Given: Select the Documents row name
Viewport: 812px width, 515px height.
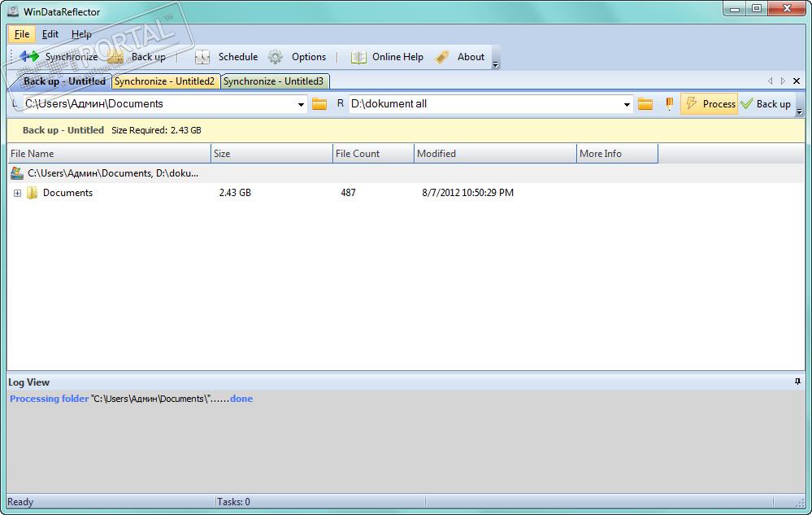Looking at the screenshot, I should [x=67, y=193].
